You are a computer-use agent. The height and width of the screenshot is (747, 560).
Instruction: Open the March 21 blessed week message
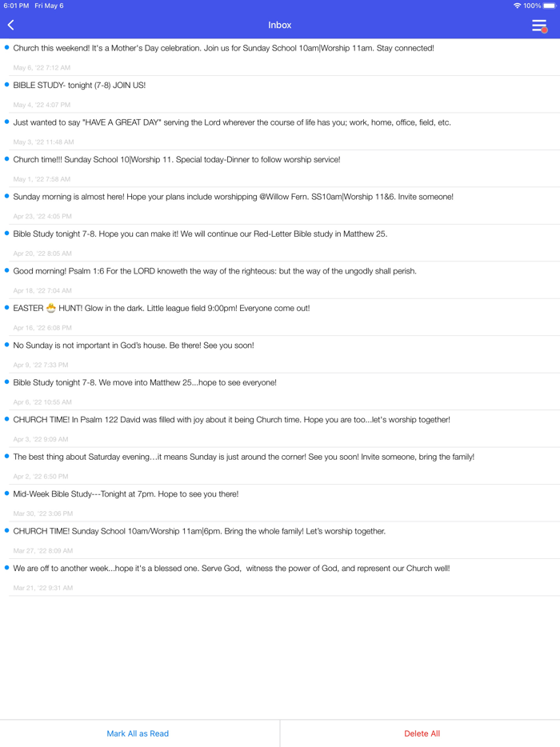click(231, 569)
